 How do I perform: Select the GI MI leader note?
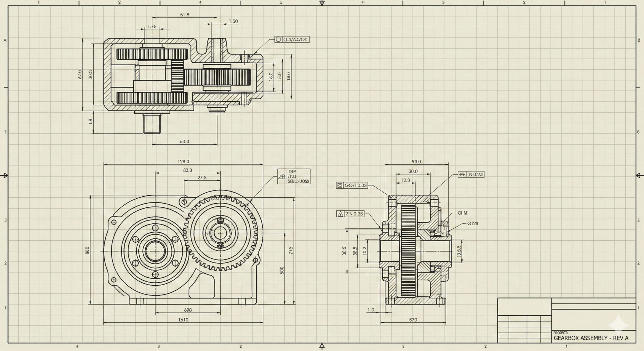pyautogui.click(x=463, y=213)
